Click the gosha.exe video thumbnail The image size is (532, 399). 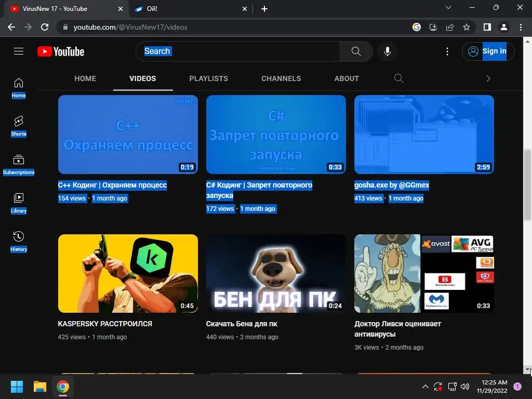424,135
